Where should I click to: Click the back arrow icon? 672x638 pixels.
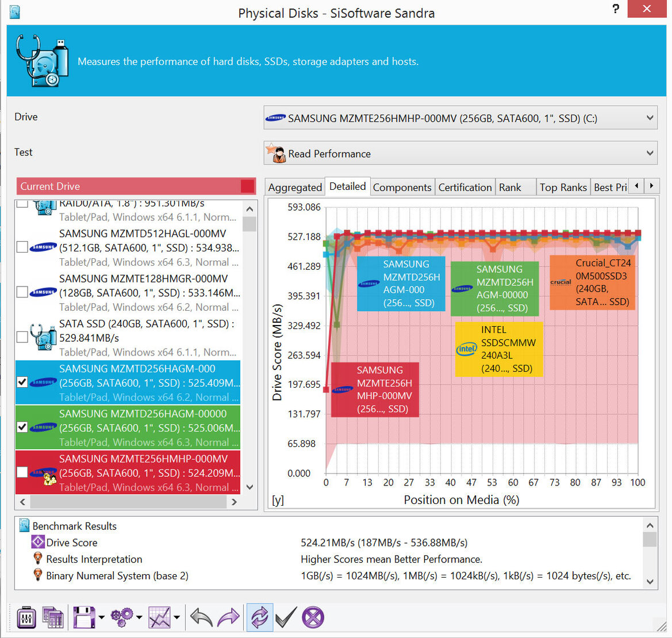click(x=201, y=617)
